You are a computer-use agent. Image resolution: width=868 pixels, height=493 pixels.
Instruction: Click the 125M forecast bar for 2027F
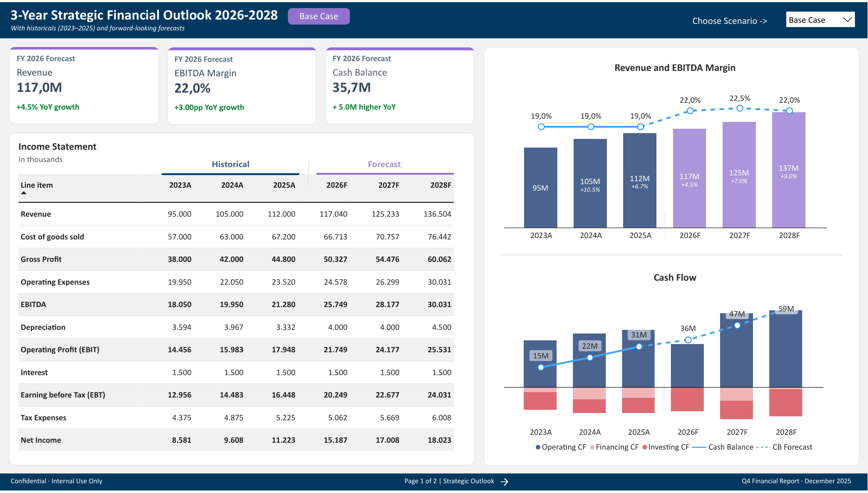pos(739,175)
